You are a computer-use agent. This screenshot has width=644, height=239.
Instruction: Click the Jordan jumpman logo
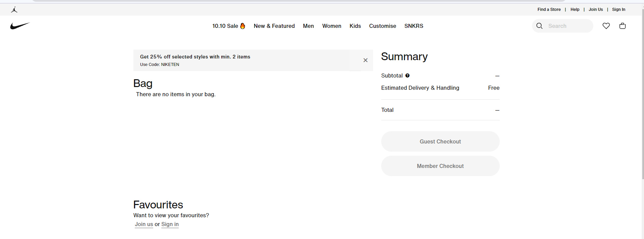[14, 10]
